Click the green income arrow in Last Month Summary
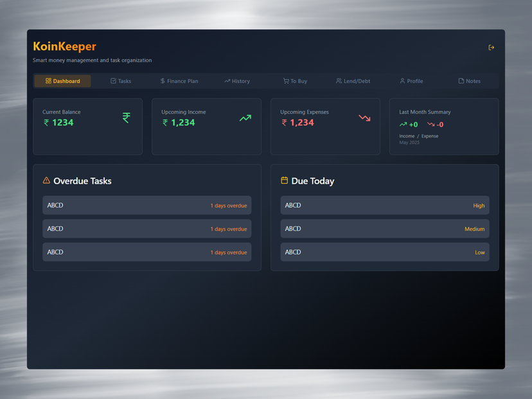 click(x=403, y=125)
